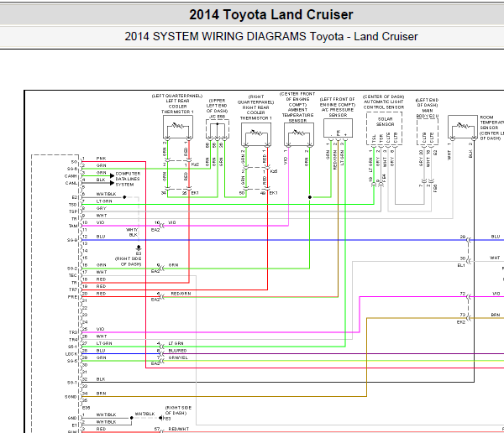Click the dashed A/C ECU E55 connector box
Image resolution: width=504 pixels, height=433 pixels.
(x=218, y=129)
